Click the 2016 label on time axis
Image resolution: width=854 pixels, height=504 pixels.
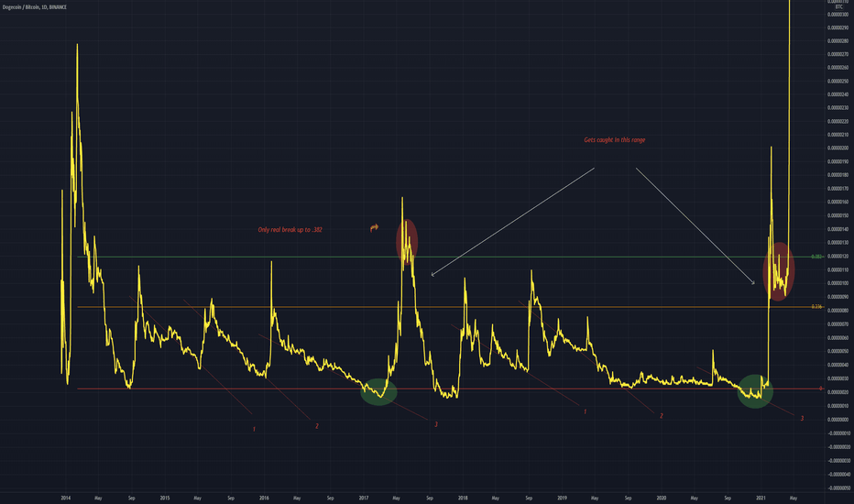click(264, 498)
